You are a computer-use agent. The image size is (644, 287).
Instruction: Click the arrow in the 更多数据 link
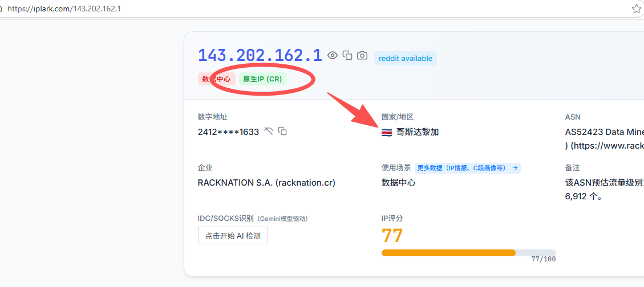tap(515, 168)
